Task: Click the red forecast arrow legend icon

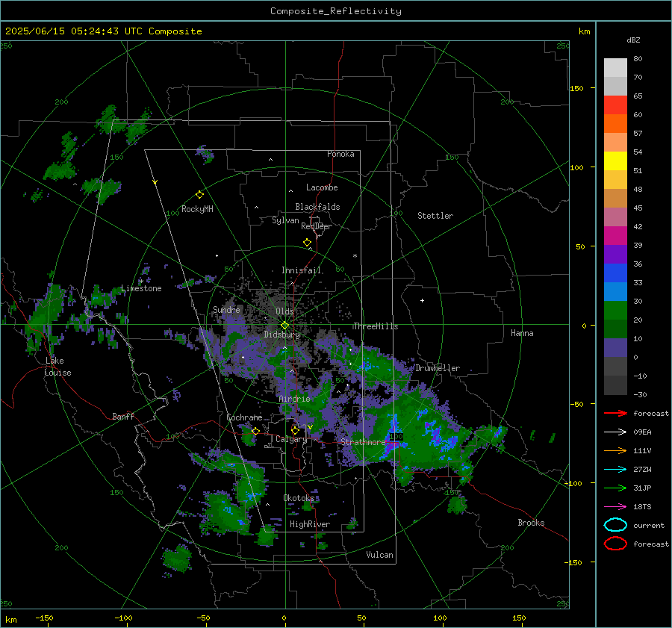Action: 615,413
